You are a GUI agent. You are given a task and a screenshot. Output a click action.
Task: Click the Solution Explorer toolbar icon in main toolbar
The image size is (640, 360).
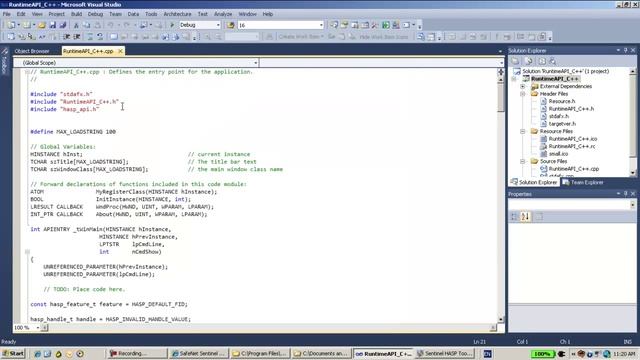[334, 25]
